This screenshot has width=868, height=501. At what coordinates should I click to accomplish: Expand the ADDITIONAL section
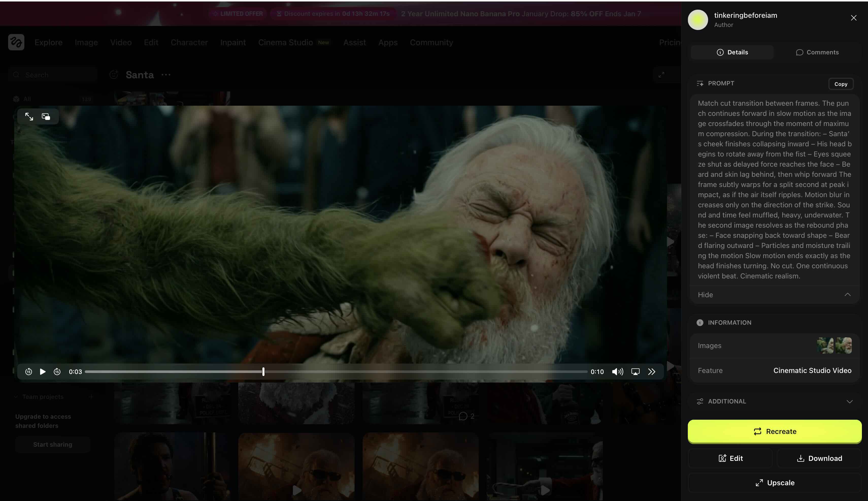849,402
